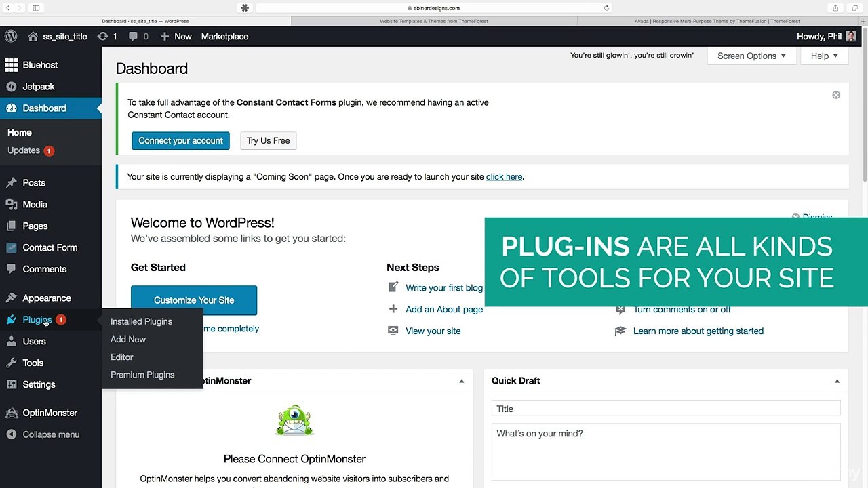The width and height of the screenshot is (868, 488).
Task: Dismiss the Constant Contact notice
Action: pyautogui.click(x=836, y=95)
